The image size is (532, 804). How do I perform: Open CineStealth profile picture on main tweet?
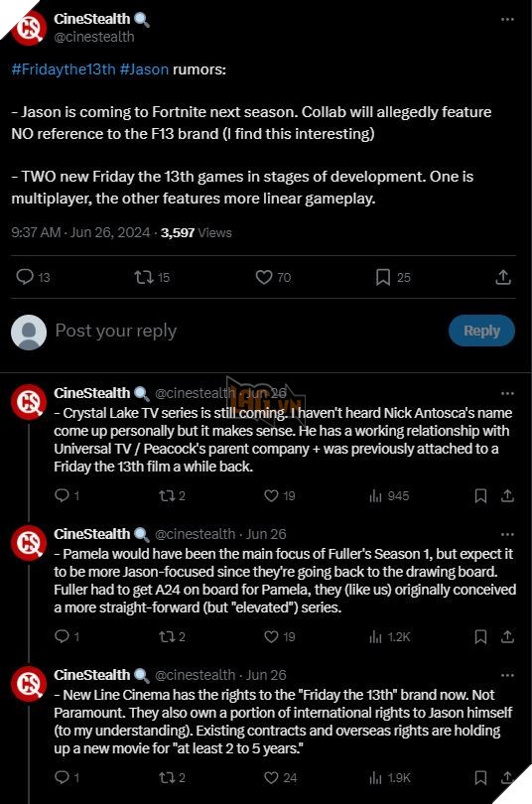pos(29,28)
